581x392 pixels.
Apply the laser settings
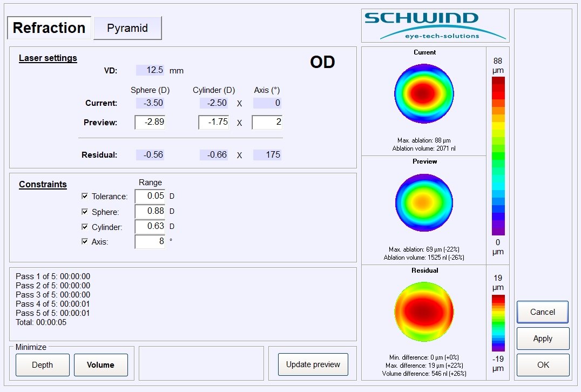pos(543,339)
